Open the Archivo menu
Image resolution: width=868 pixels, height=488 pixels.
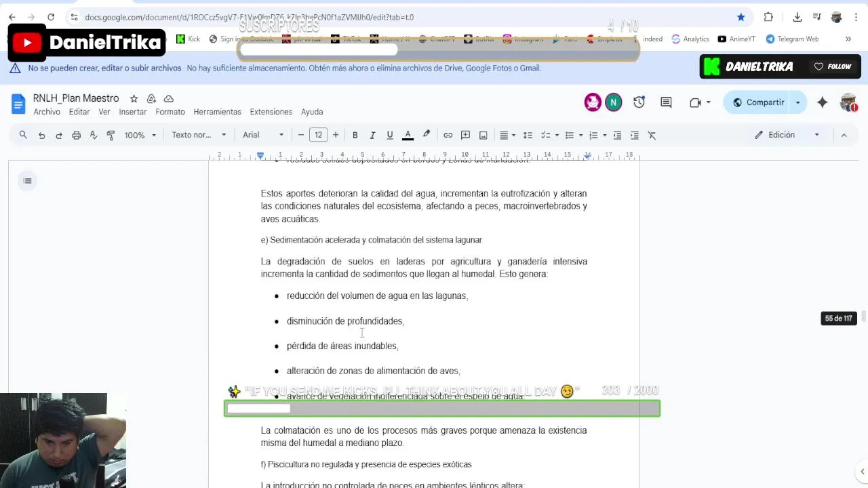pos(47,112)
